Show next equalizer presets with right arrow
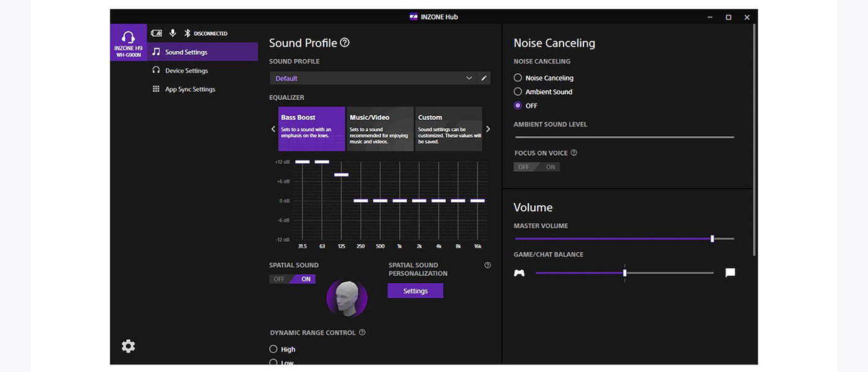Image resolution: width=868 pixels, height=372 pixels. click(x=488, y=129)
